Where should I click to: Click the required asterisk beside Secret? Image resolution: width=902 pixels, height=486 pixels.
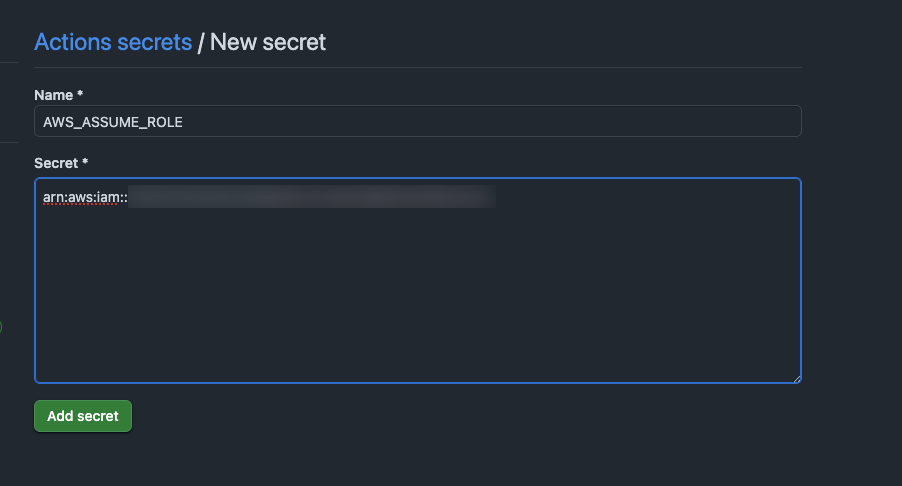point(87,162)
